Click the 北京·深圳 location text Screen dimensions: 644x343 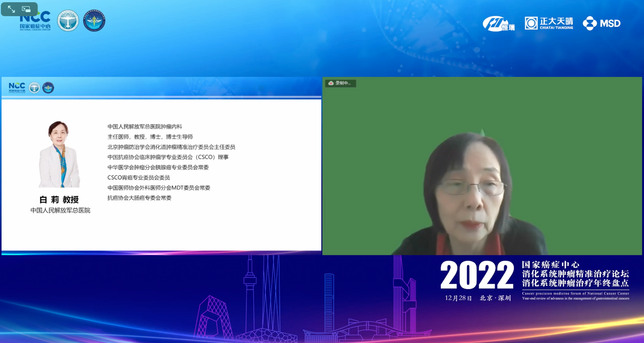[x=495, y=298]
